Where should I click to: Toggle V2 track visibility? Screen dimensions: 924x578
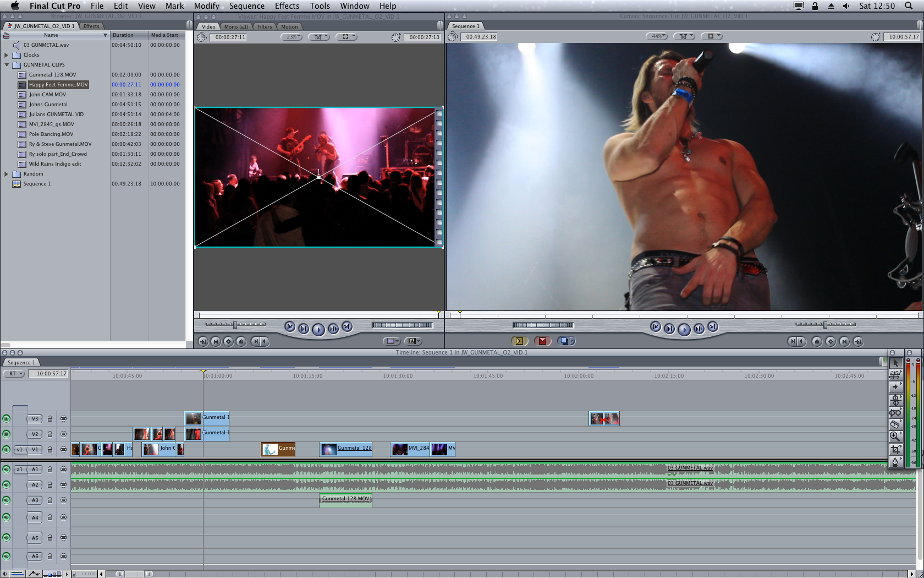6,434
